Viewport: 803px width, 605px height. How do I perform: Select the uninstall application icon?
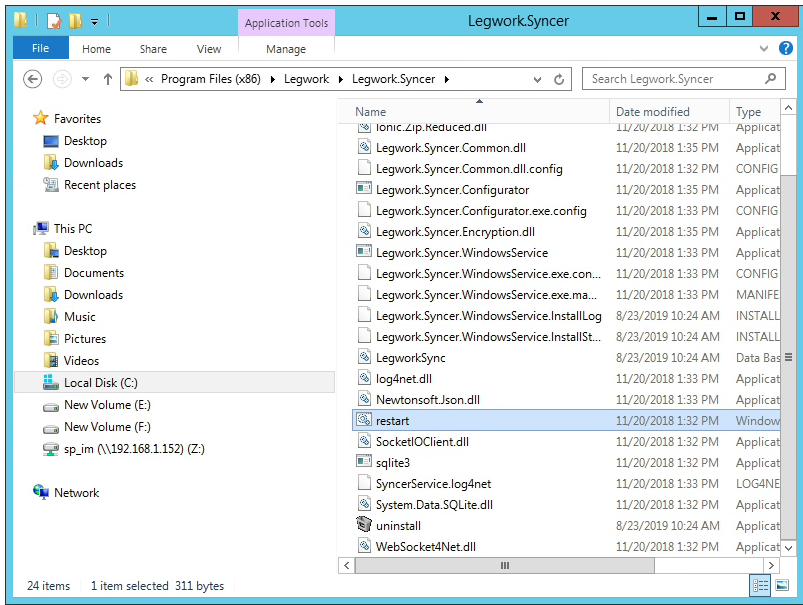click(364, 525)
